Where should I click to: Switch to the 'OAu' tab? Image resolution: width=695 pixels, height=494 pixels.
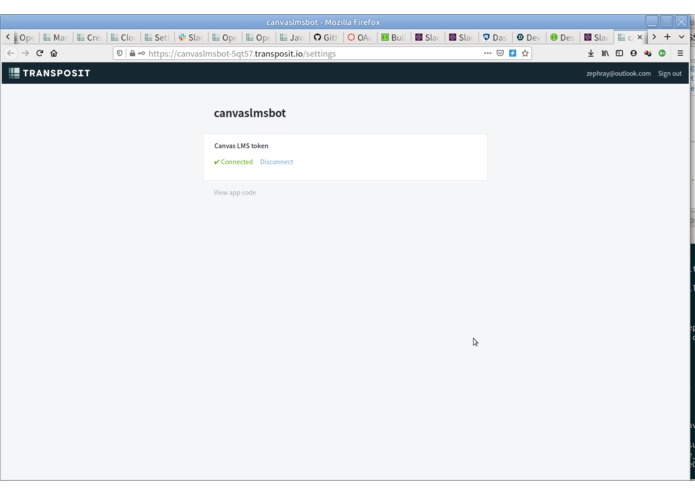(359, 38)
